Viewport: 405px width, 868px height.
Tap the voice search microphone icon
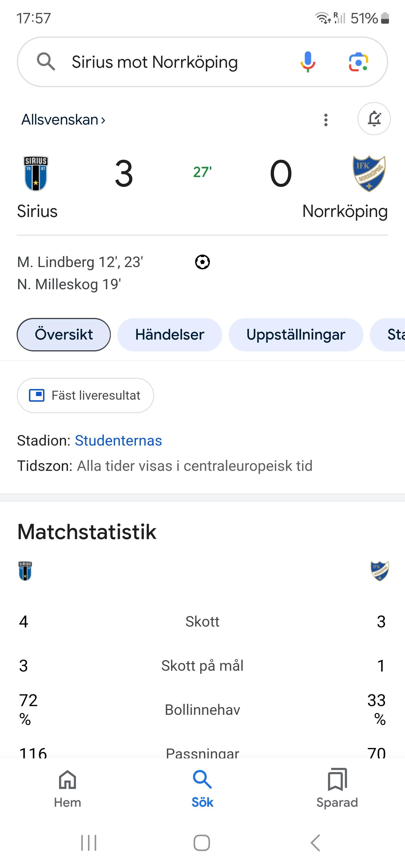(x=307, y=62)
